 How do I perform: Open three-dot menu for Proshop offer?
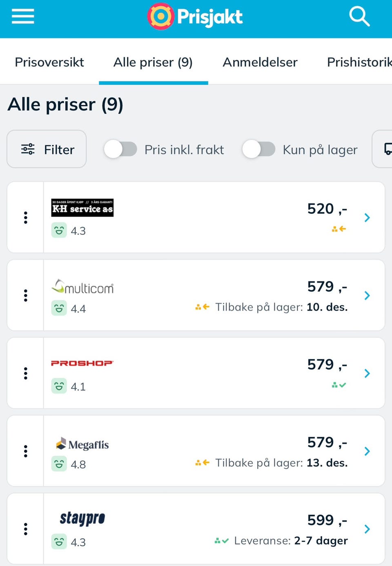pos(26,373)
